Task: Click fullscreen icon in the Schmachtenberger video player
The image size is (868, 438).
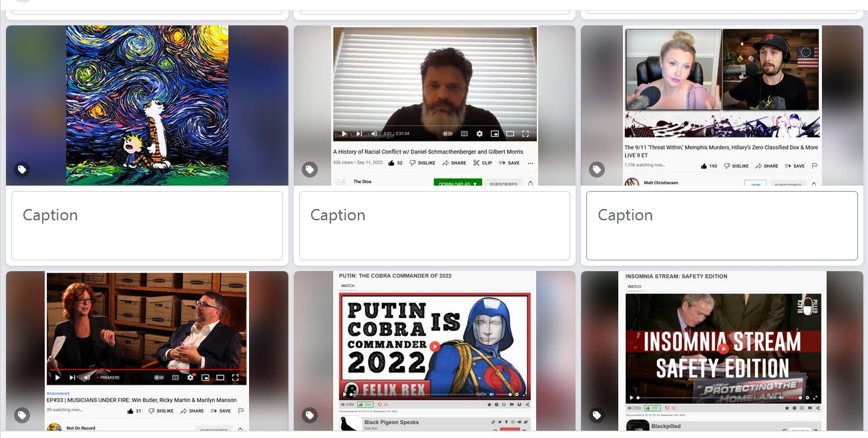Action: [525, 134]
